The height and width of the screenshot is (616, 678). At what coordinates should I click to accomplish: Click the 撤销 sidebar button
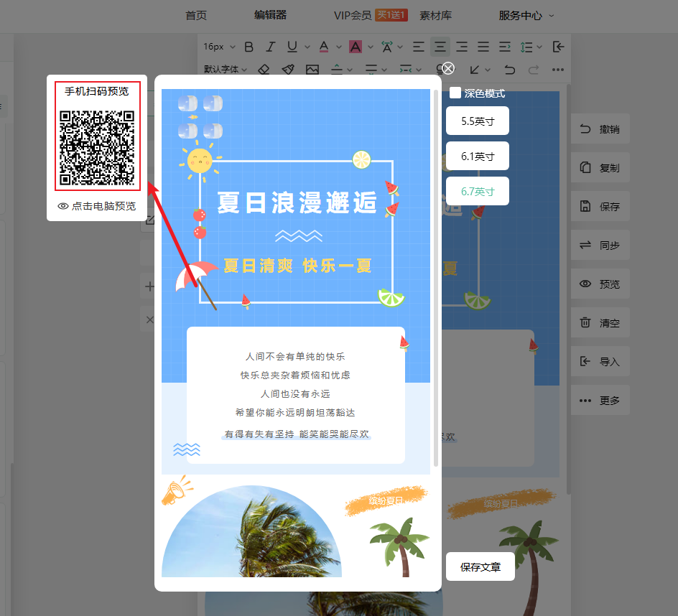[600, 129]
